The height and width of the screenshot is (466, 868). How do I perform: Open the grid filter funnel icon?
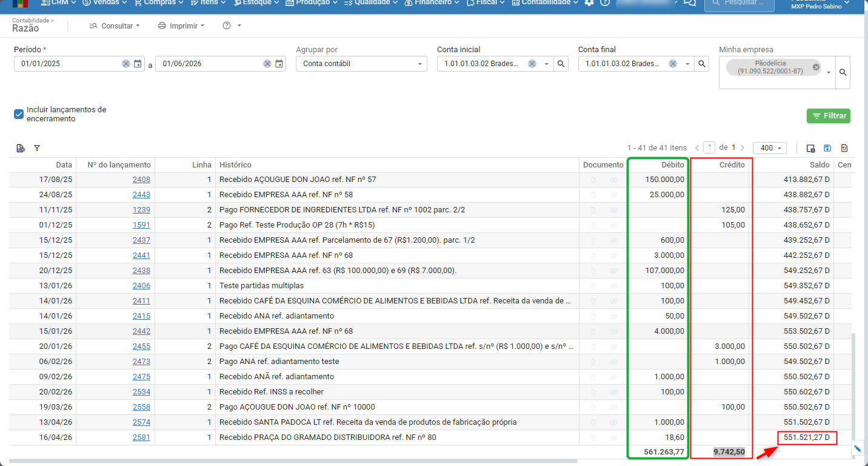pos(37,148)
